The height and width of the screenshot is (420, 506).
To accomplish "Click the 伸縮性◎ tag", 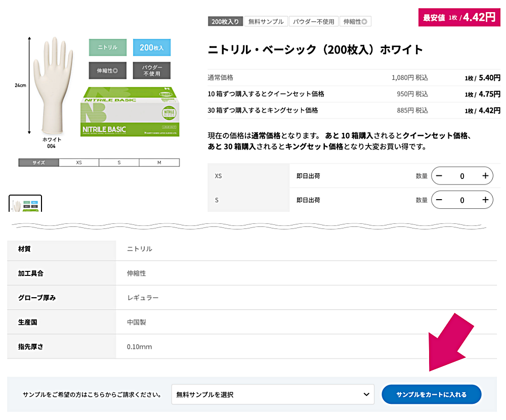I will coord(356,21).
